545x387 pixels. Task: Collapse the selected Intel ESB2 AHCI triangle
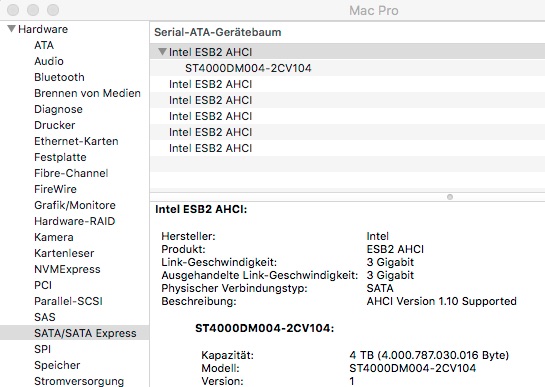coord(162,52)
